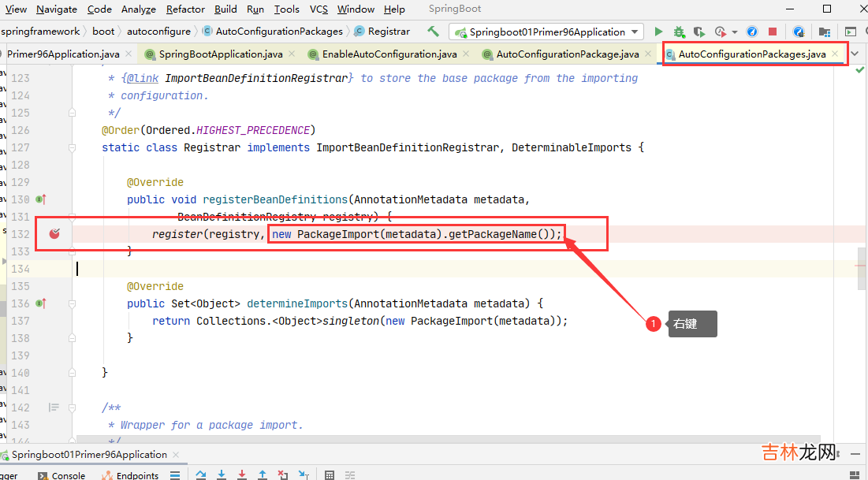Close the AutoConfigurationPackage.java tab
Viewport: 868px width, 480px height.
(x=648, y=54)
